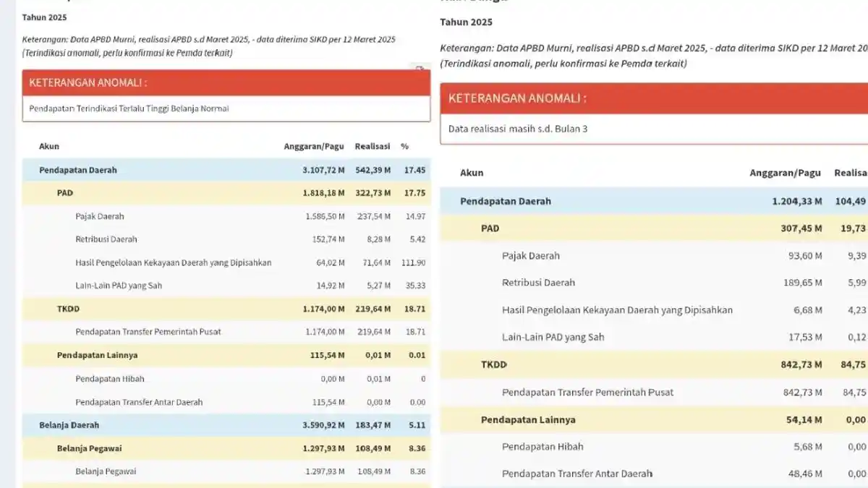Select the 3.590,92 M budget value
Screen dimensions: 868x488
pos(323,425)
